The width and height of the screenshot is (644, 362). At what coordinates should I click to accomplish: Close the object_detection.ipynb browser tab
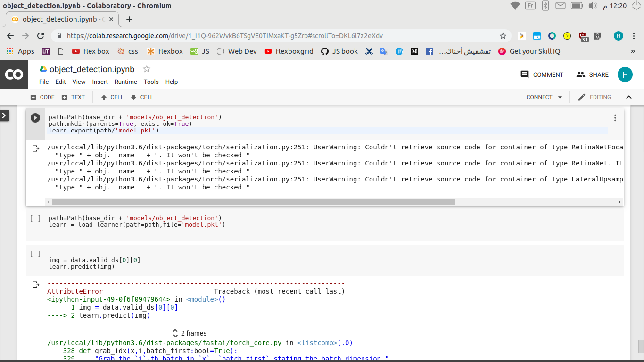click(x=111, y=19)
